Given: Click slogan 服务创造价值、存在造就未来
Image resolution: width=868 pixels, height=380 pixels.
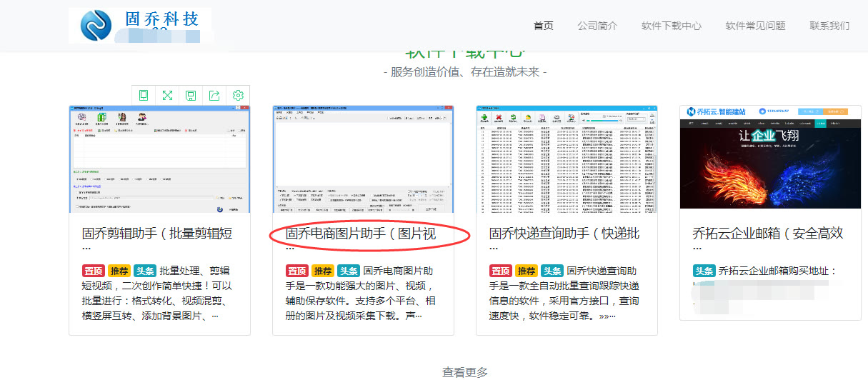Looking at the screenshot, I should [x=465, y=72].
